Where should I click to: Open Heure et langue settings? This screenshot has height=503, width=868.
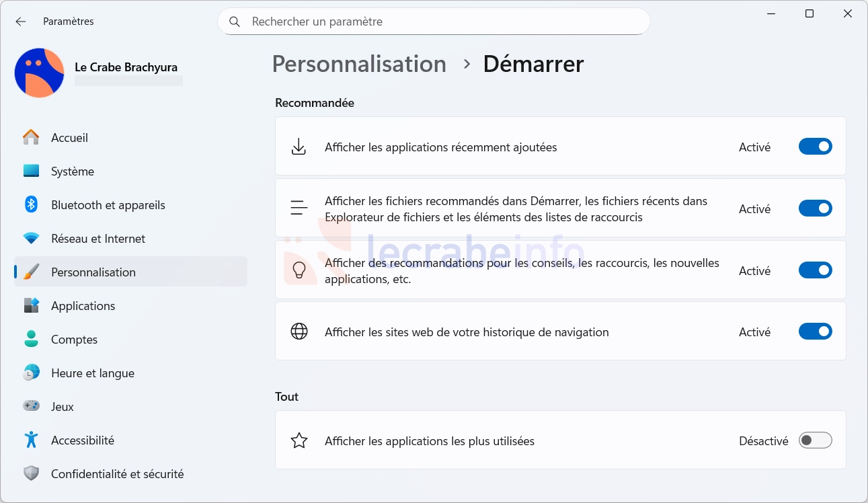tap(92, 373)
